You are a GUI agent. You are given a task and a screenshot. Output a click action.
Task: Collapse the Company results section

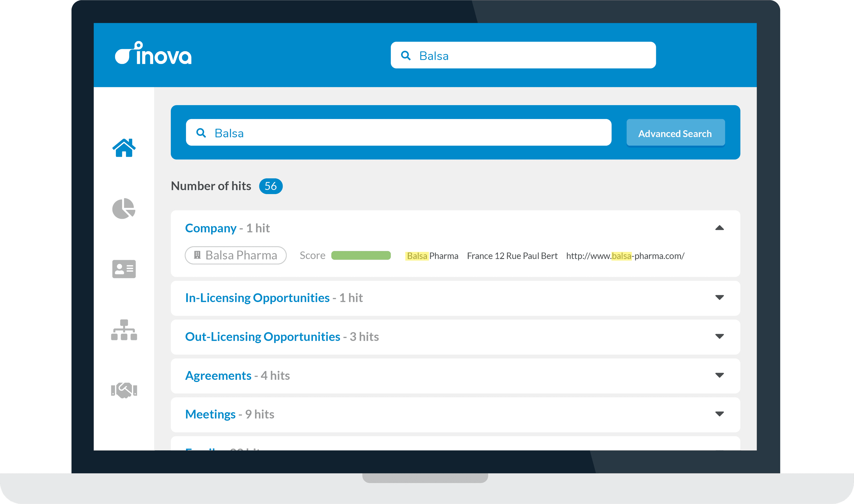coord(720,228)
